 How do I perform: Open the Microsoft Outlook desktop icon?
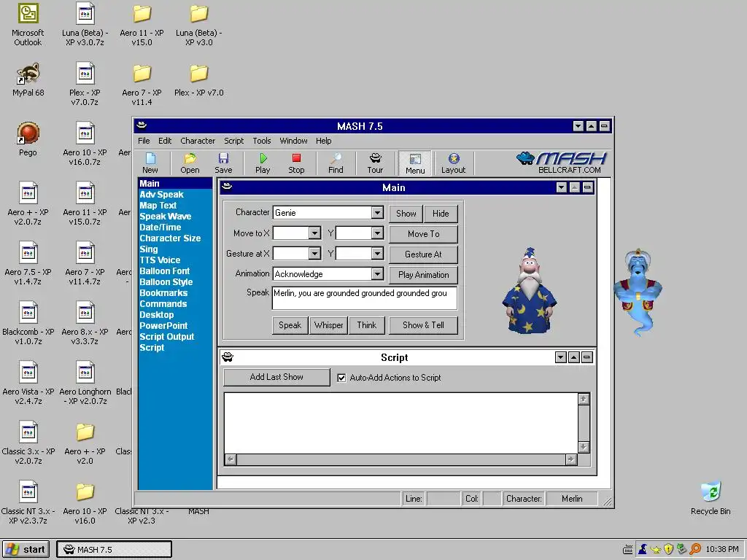[x=28, y=25]
